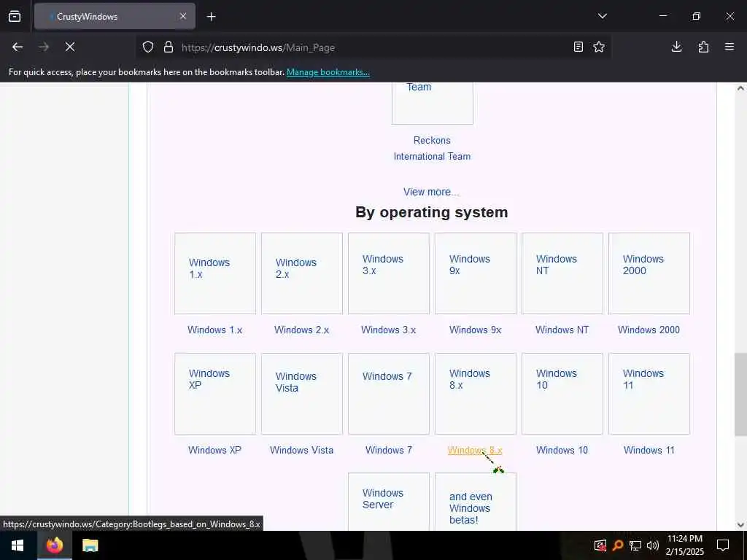Click Windows 9x caption link
Image resolution: width=747 pixels, height=560 pixels.
point(476,330)
